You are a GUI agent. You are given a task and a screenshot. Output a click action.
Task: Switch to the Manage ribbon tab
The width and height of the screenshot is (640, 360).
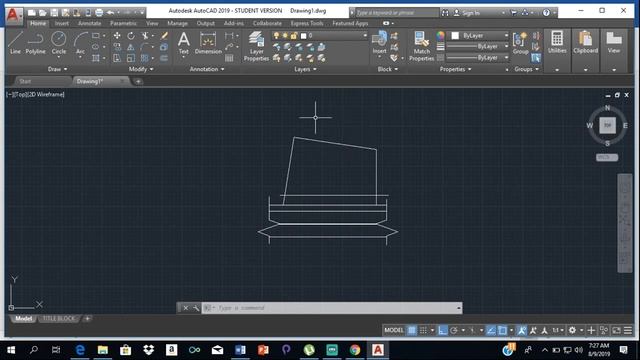[177, 23]
